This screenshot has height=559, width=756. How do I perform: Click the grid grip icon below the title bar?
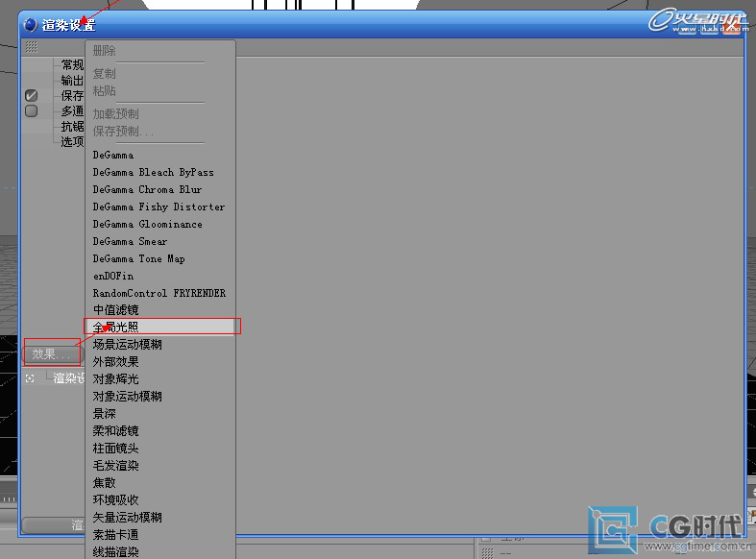click(x=32, y=47)
